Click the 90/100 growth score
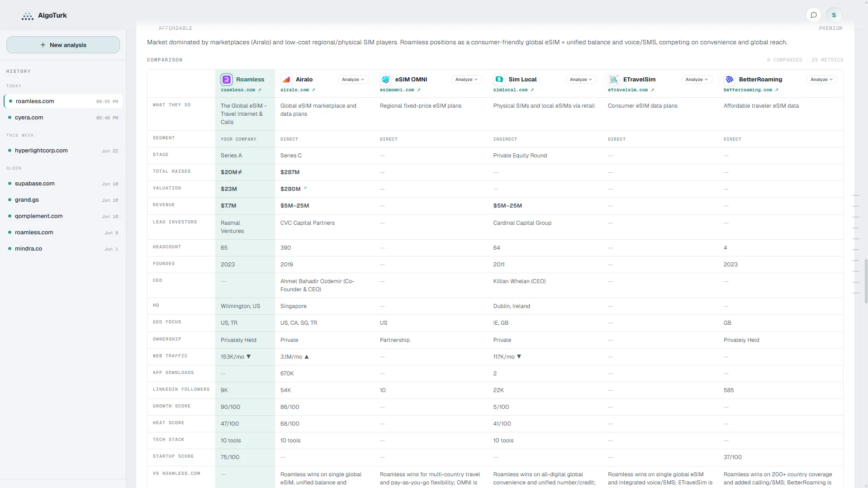 (230, 407)
